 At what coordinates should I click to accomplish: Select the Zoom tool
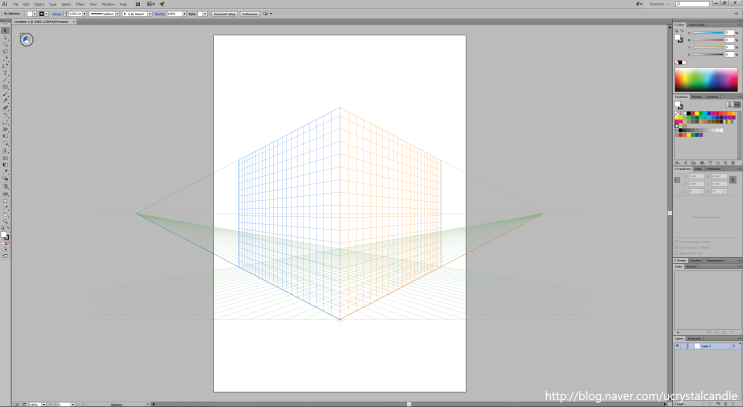(x=5, y=222)
